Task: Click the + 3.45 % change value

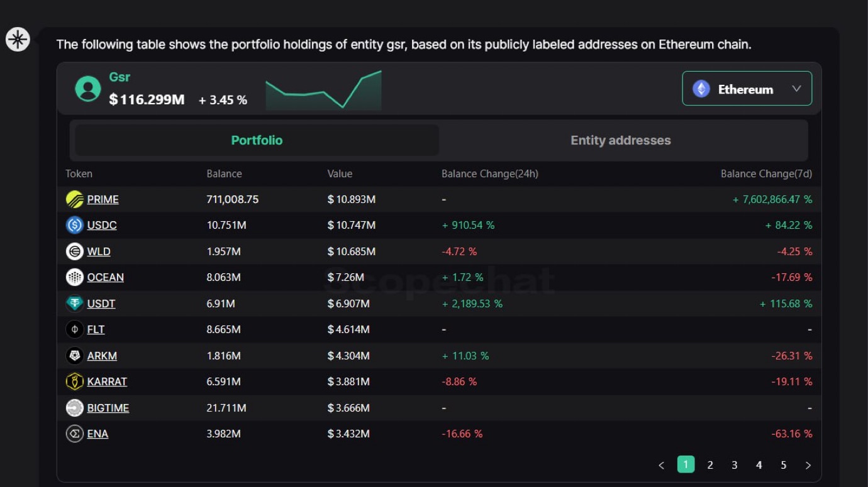Action: 223,100
